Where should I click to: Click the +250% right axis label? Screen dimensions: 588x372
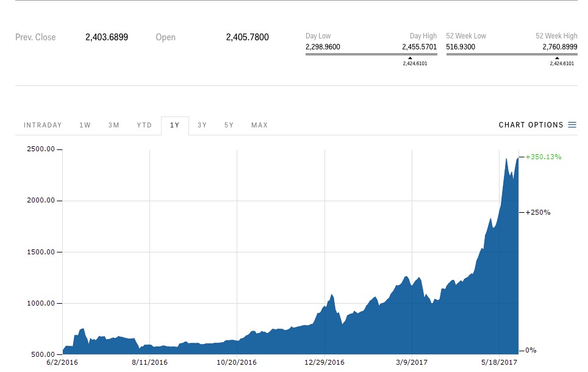coord(538,212)
